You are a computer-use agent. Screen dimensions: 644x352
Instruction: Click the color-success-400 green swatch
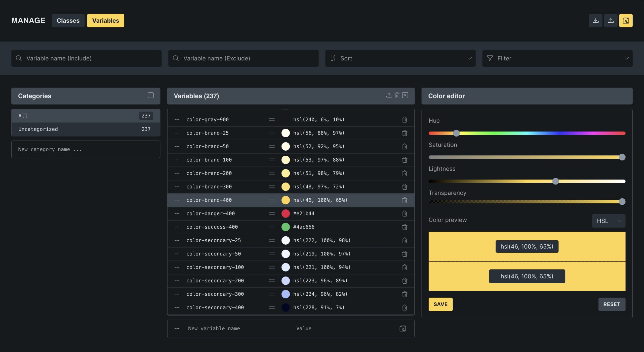coord(286,227)
